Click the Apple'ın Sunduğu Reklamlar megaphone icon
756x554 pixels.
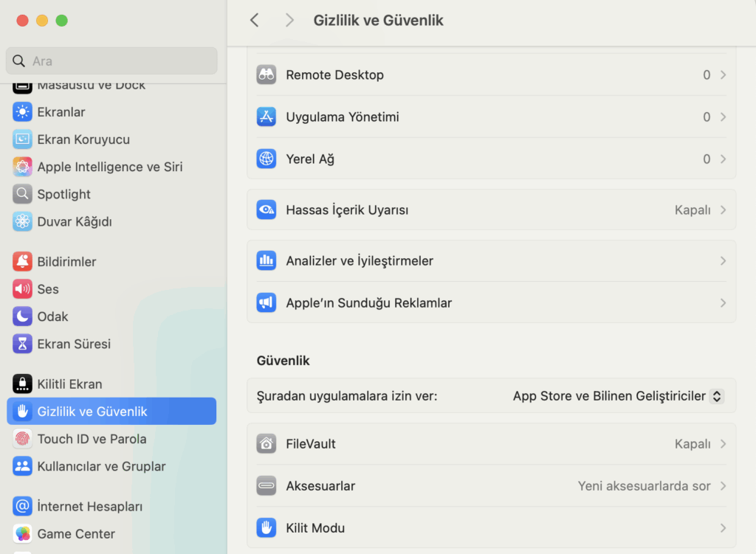(267, 302)
